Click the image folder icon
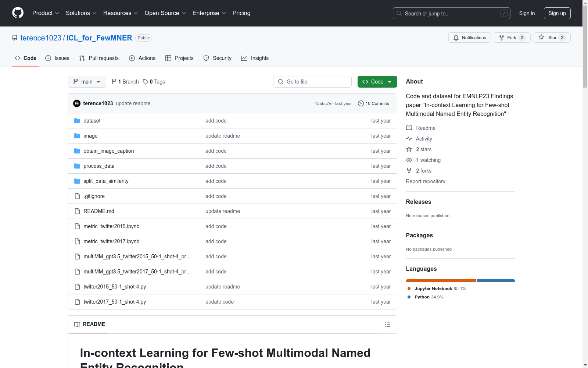Screen dimensions: 588x368 click(x=77, y=136)
